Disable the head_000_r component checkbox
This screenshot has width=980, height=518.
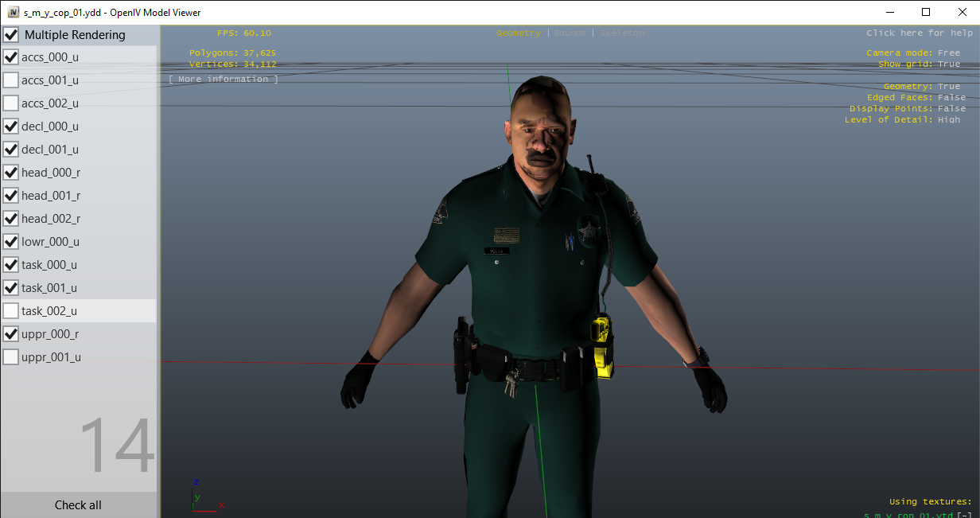pyautogui.click(x=11, y=173)
